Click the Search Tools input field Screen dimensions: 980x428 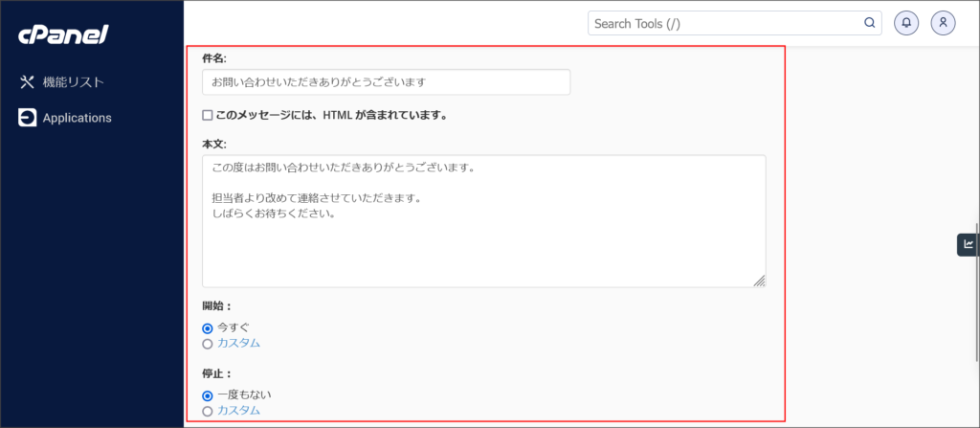(x=723, y=23)
